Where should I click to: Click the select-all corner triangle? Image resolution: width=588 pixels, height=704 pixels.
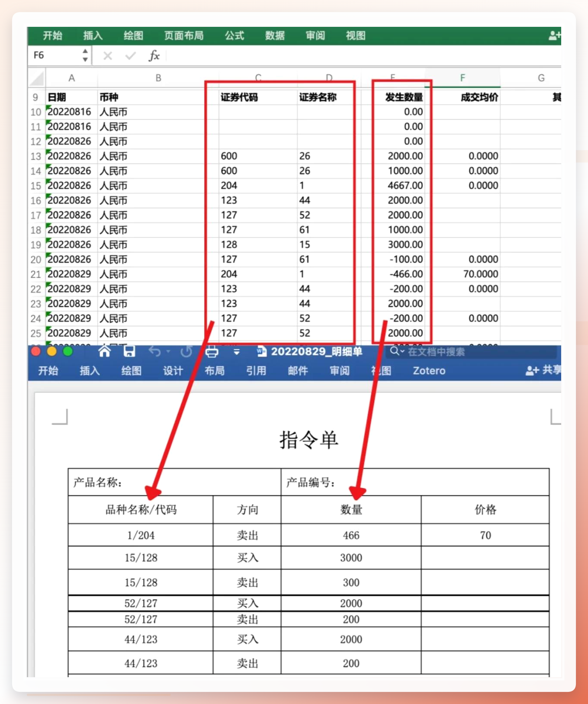(37, 78)
